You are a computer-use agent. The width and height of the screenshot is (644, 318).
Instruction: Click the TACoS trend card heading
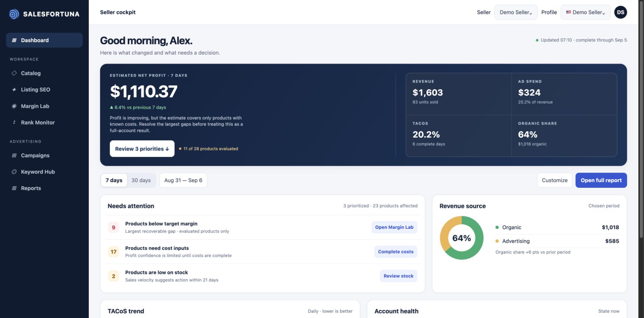click(126, 311)
